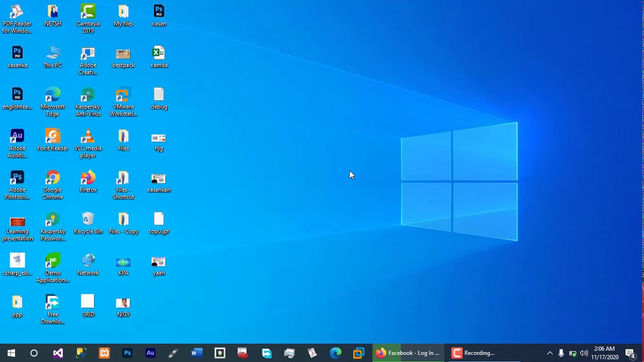Screen dimensions: 644x362
Task: Select the yaah image file icon
Action: 159,265
